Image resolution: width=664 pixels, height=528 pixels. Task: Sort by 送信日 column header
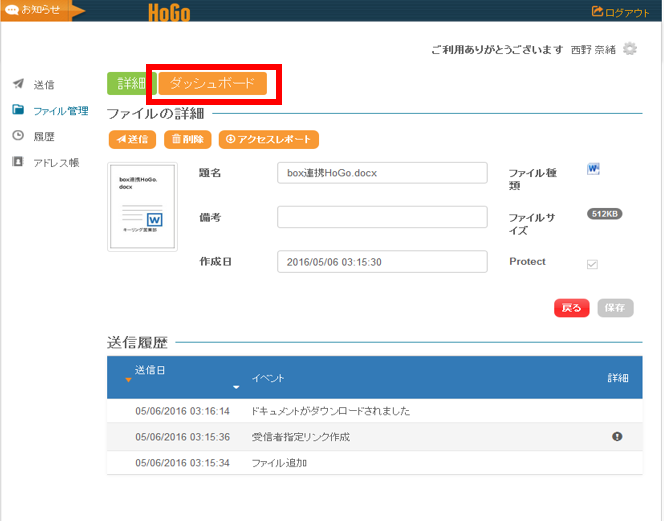coord(150,371)
